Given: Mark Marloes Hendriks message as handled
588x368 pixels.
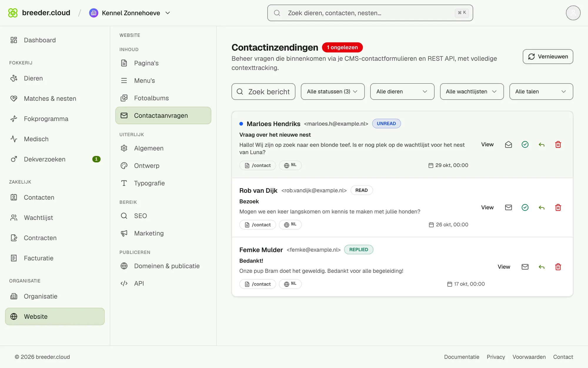Looking at the screenshot, I should (x=525, y=145).
